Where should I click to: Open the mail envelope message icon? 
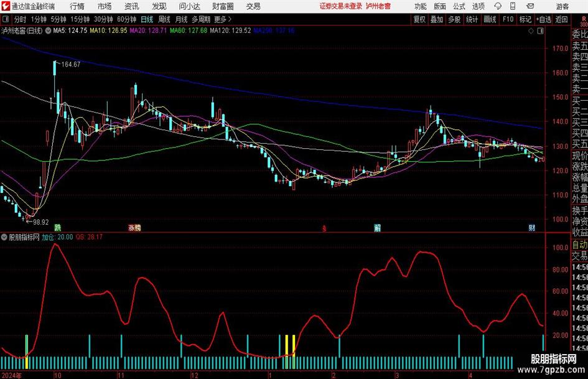click(530, 6)
